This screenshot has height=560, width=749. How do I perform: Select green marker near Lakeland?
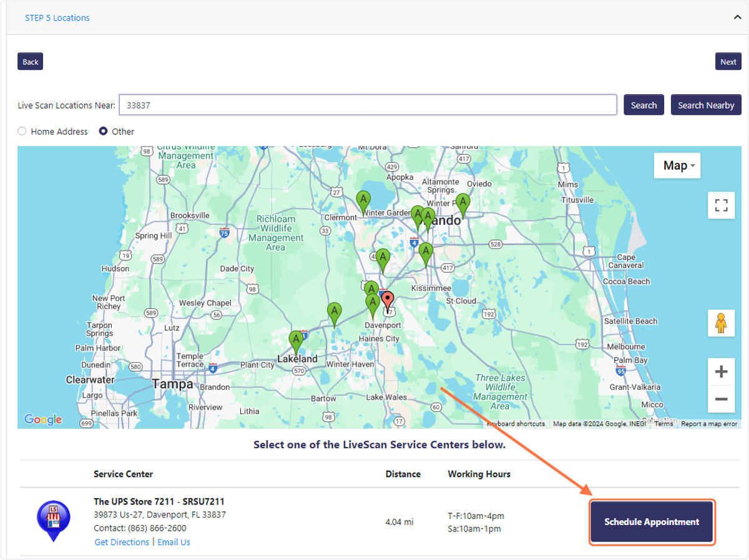coord(296,341)
